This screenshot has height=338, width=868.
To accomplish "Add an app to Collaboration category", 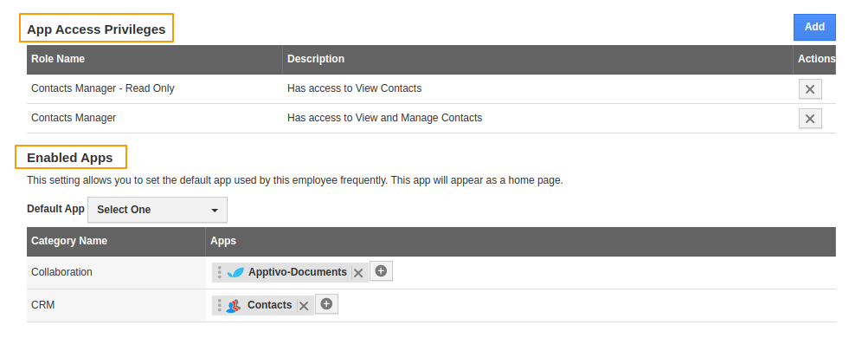I will pyautogui.click(x=381, y=271).
